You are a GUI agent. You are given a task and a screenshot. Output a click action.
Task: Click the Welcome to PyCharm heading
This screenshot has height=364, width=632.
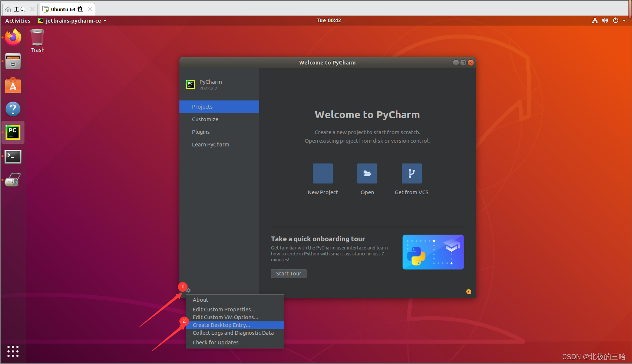pyautogui.click(x=367, y=115)
